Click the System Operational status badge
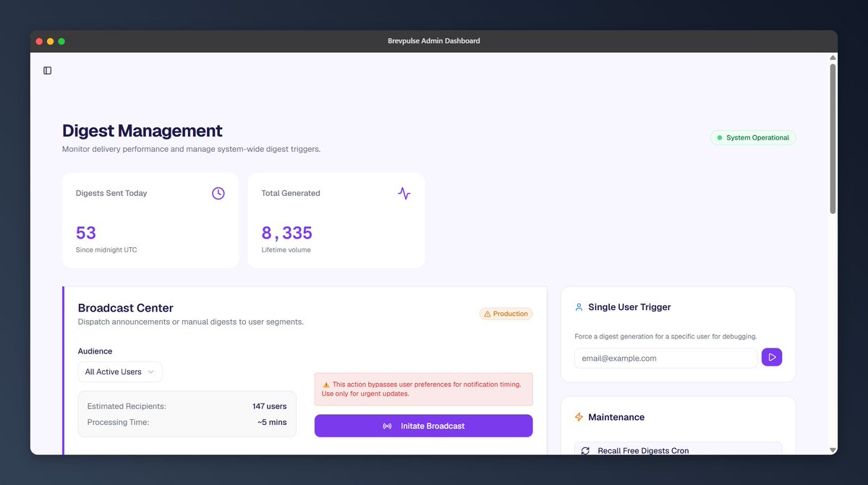This screenshot has height=485, width=868. 753,137
